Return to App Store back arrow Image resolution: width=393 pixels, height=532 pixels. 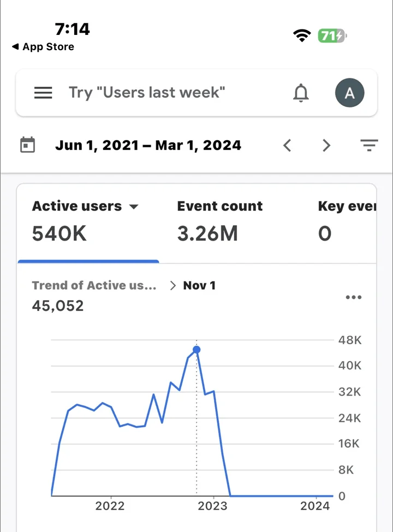15,46
